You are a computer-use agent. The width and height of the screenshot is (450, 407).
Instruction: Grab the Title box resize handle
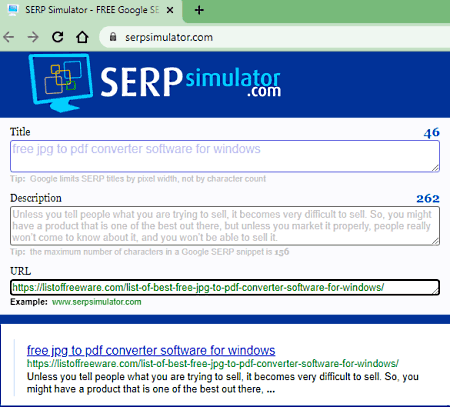(x=435, y=168)
